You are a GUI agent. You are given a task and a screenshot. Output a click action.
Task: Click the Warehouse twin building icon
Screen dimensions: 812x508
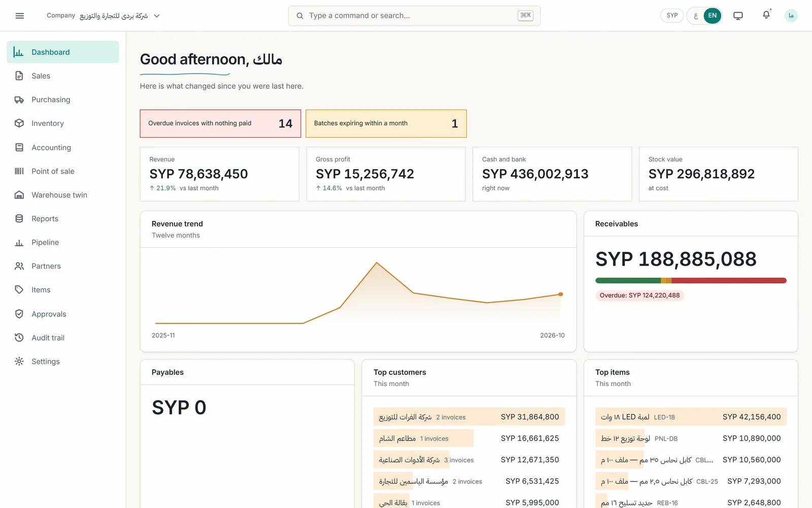(19, 195)
